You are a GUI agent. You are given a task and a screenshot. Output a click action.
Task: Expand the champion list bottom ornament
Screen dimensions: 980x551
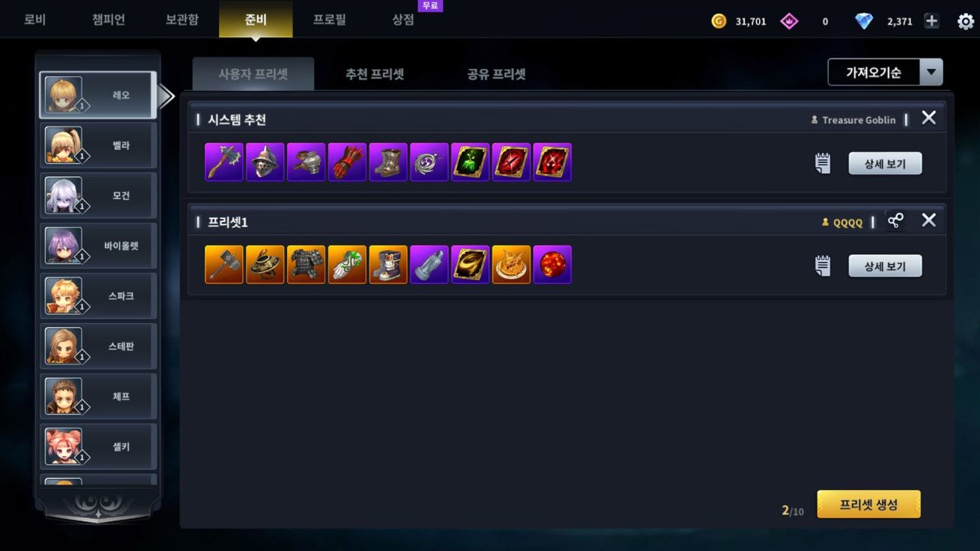[x=98, y=506]
